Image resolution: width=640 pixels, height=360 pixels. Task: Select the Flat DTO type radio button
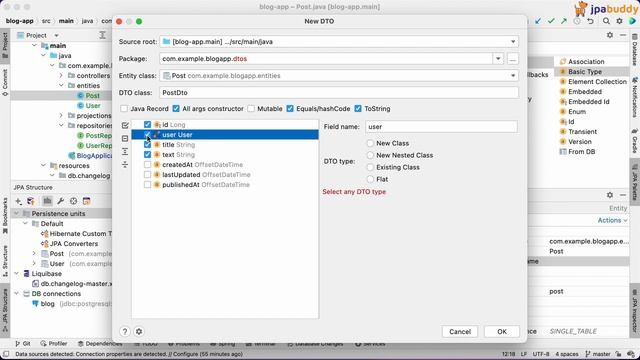tap(370, 179)
